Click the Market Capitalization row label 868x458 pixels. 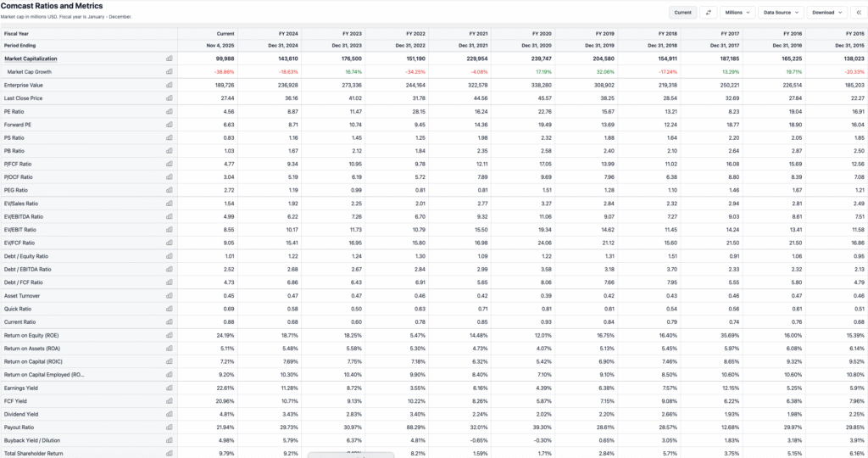click(31, 59)
